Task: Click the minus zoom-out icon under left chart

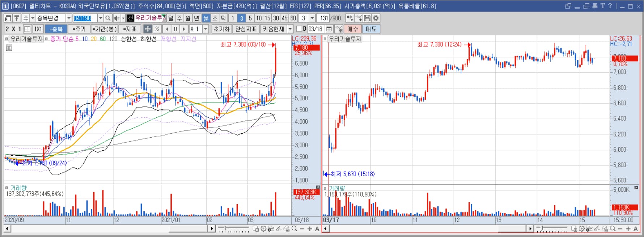Action: (x=302, y=229)
